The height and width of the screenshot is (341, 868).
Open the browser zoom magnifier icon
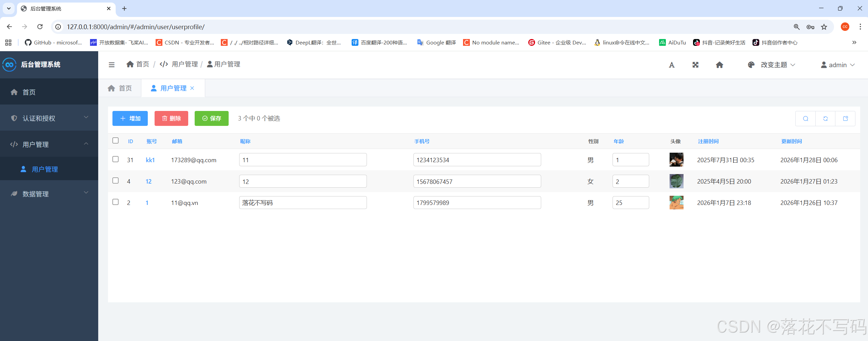797,27
